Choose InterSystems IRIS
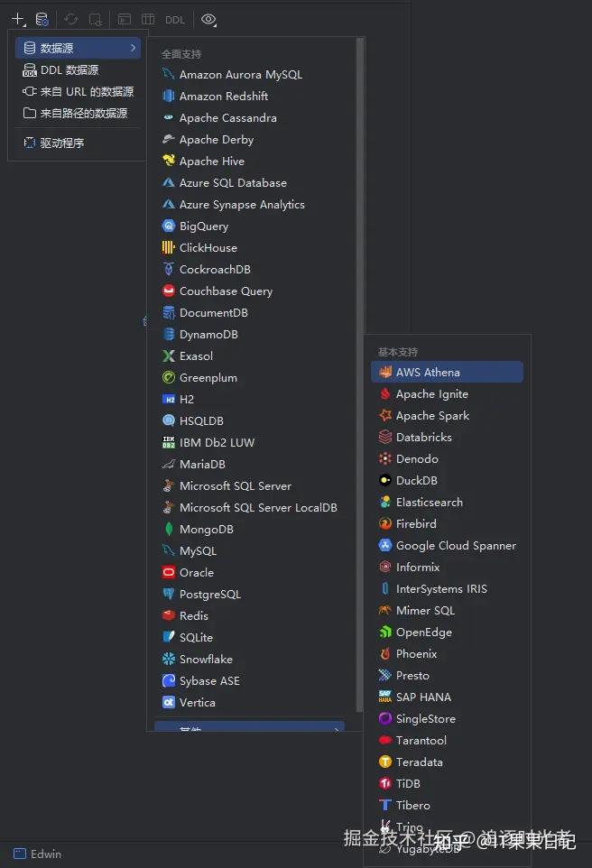592x868 pixels. [x=447, y=588]
